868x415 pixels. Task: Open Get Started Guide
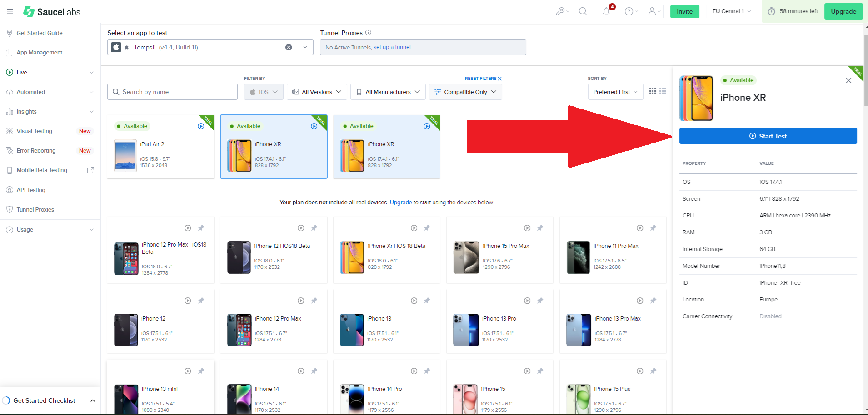[x=40, y=33]
